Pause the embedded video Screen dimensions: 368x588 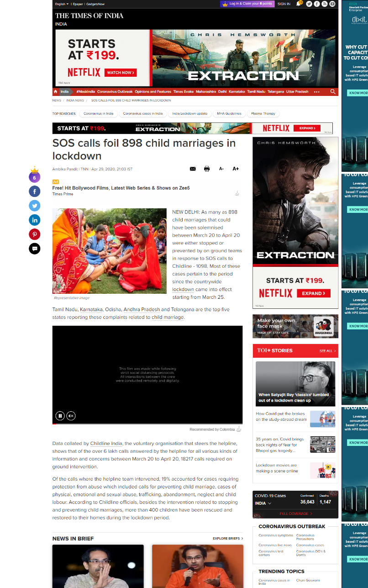click(x=60, y=416)
